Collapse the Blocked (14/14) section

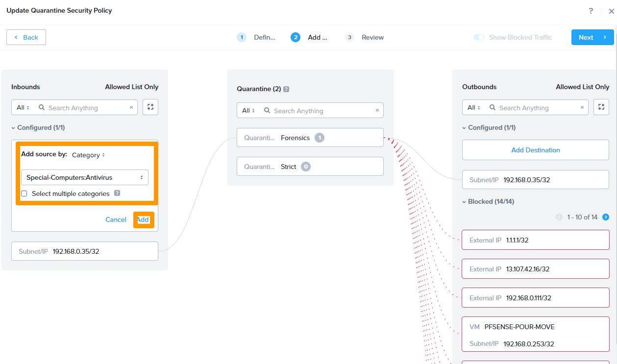click(x=464, y=201)
